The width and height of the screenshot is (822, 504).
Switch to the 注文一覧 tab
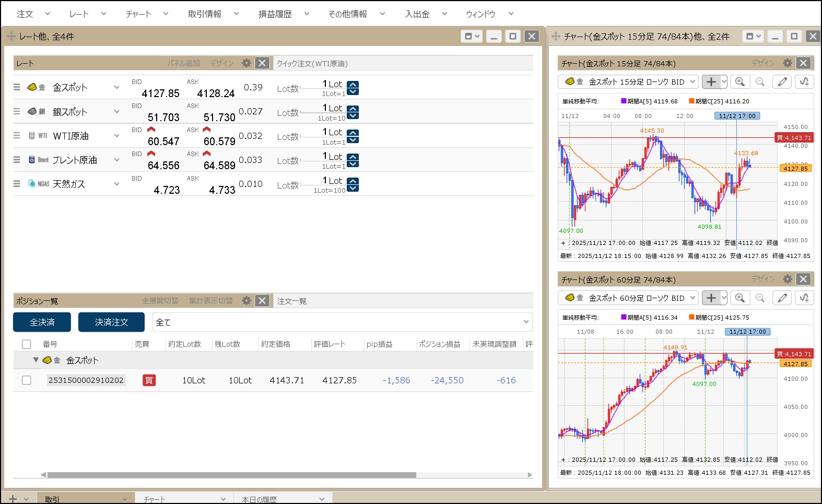coord(292,301)
